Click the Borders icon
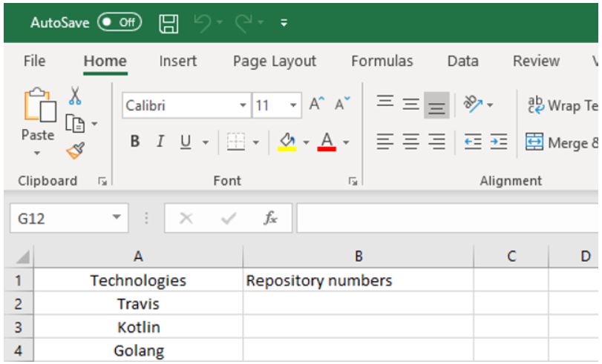 pos(236,142)
